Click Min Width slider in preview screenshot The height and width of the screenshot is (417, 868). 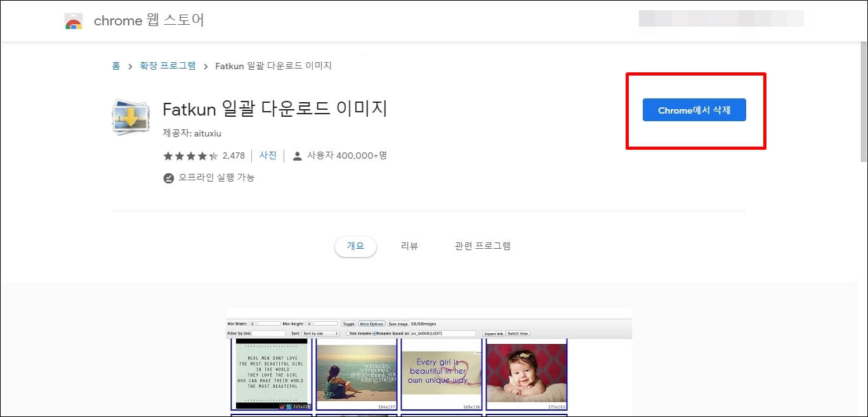[265, 324]
